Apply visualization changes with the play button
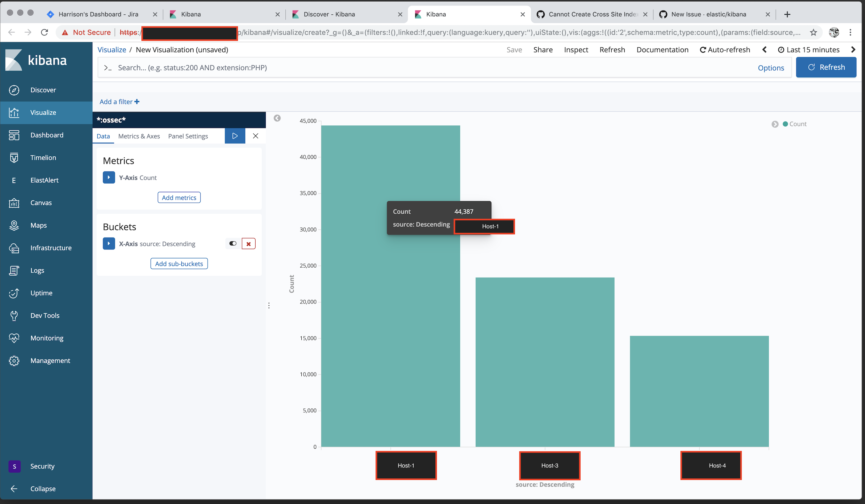The width and height of the screenshot is (865, 504). 235,136
